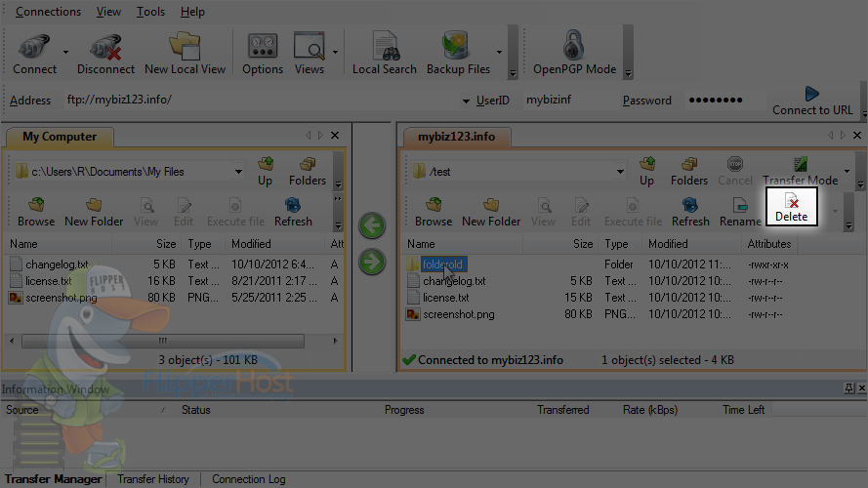Expand main toolbar overflow chevron
Image resolution: width=868 pixels, height=488 pixels.
coord(513,73)
